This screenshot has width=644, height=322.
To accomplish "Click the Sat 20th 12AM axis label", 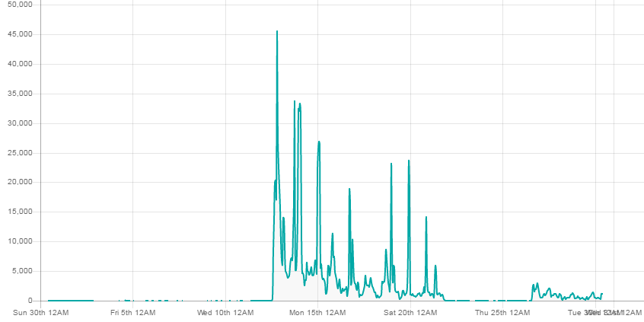I will click(410, 312).
